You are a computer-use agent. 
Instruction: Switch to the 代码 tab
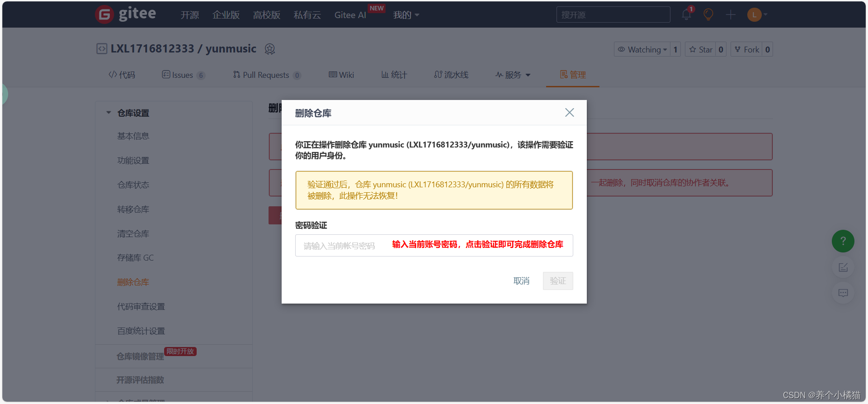122,75
